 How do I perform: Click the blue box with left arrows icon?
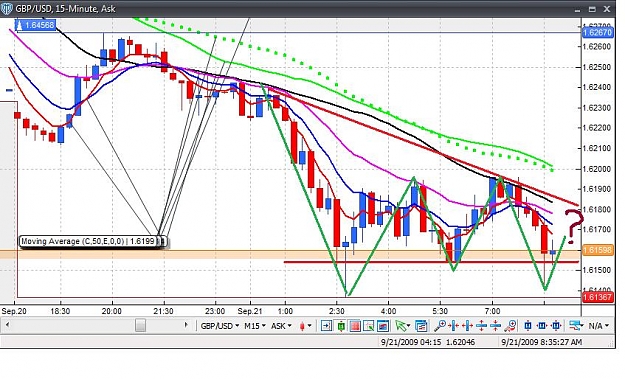click(x=542, y=326)
